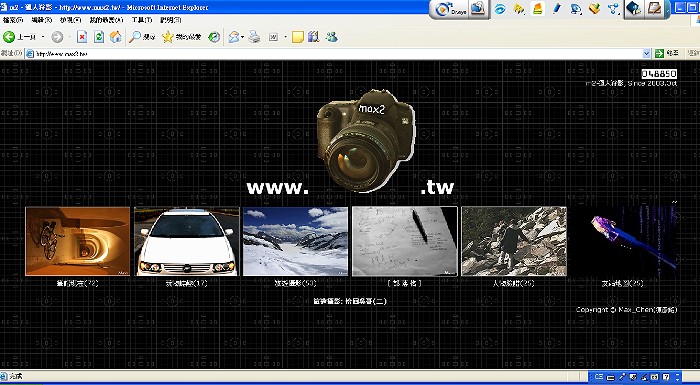Click the Copyright Max_Chen text
Image resolution: width=700 pixels, height=385 pixels.
(x=626, y=310)
